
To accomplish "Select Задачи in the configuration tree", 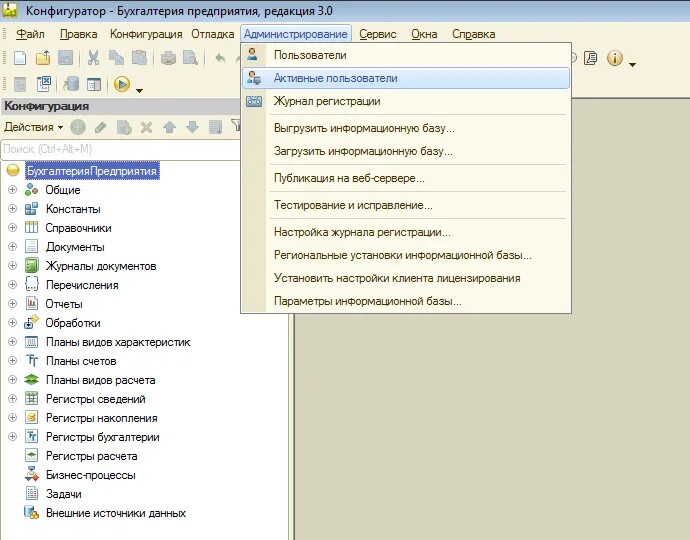I will pyautogui.click(x=63, y=494).
